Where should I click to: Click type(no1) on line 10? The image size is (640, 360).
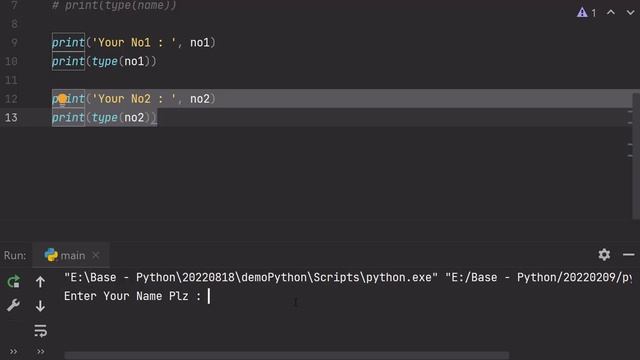[x=121, y=61]
